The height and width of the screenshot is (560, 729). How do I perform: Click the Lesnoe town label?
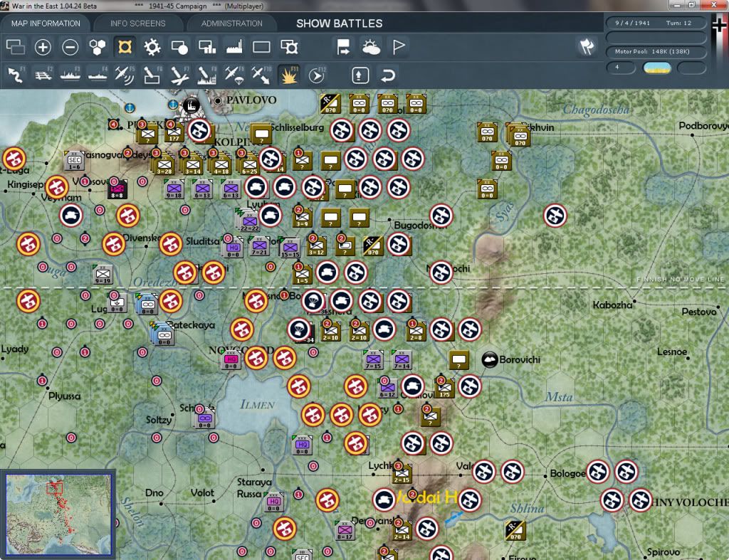tap(672, 352)
